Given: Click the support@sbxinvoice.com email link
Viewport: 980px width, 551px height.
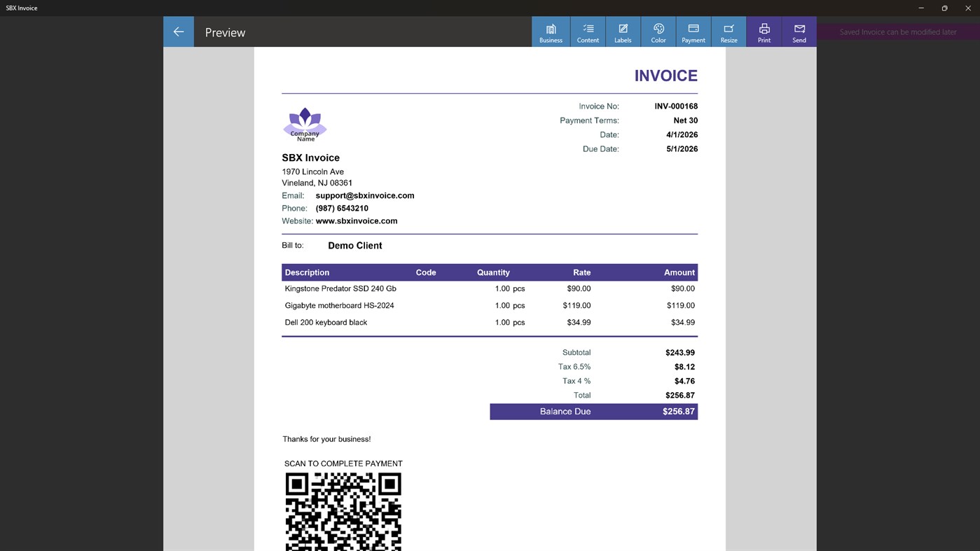Looking at the screenshot, I should pos(364,195).
